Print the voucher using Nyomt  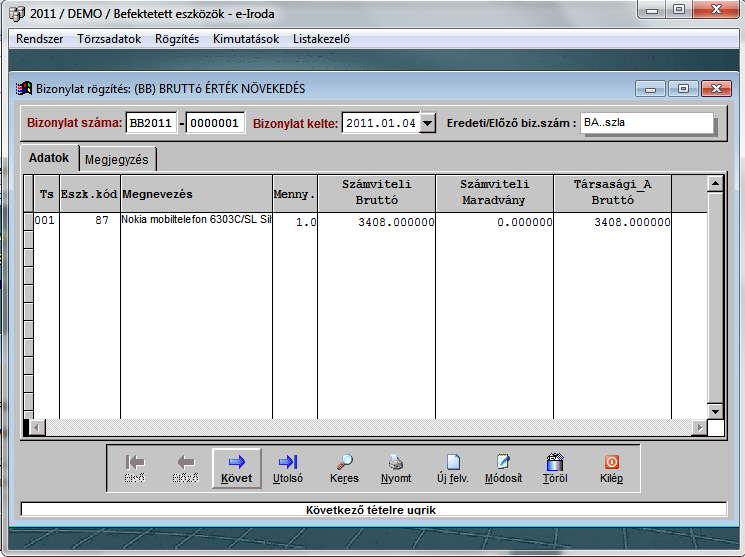coord(396,468)
